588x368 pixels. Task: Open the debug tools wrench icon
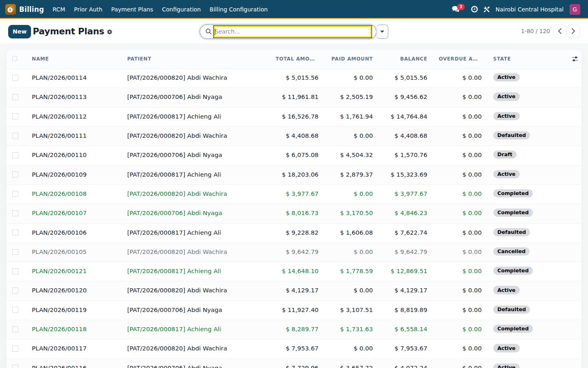487,9
